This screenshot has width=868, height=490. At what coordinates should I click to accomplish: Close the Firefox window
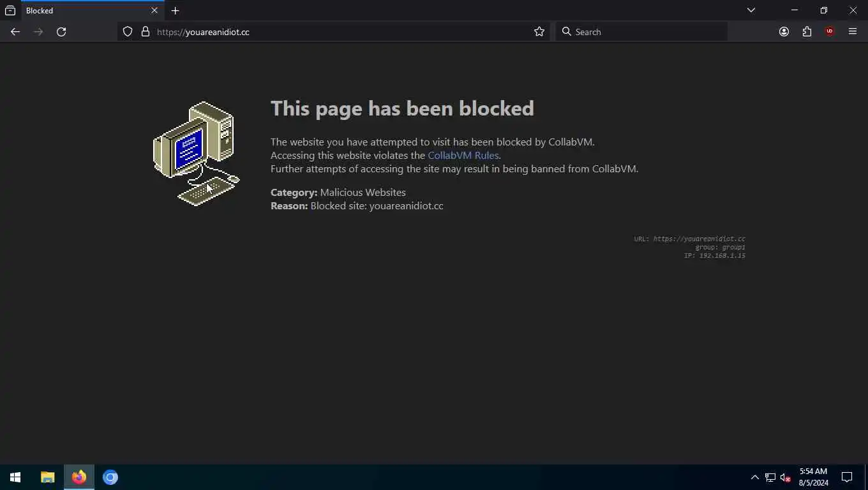pyautogui.click(x=853, y=10)
